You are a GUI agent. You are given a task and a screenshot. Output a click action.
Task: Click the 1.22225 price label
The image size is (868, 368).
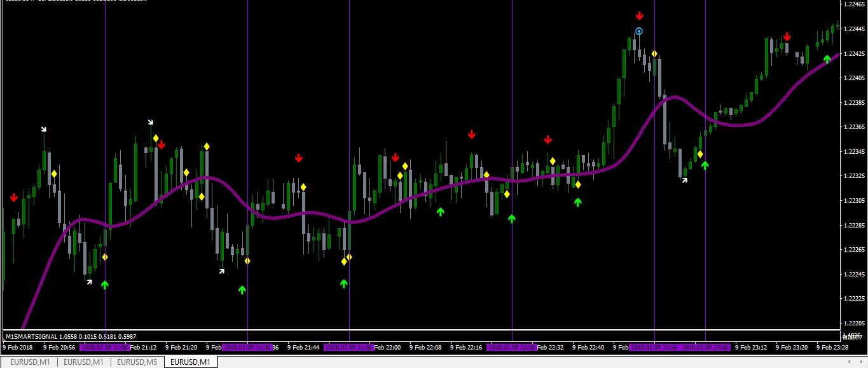pyautogui.click(x=854, y=299)
